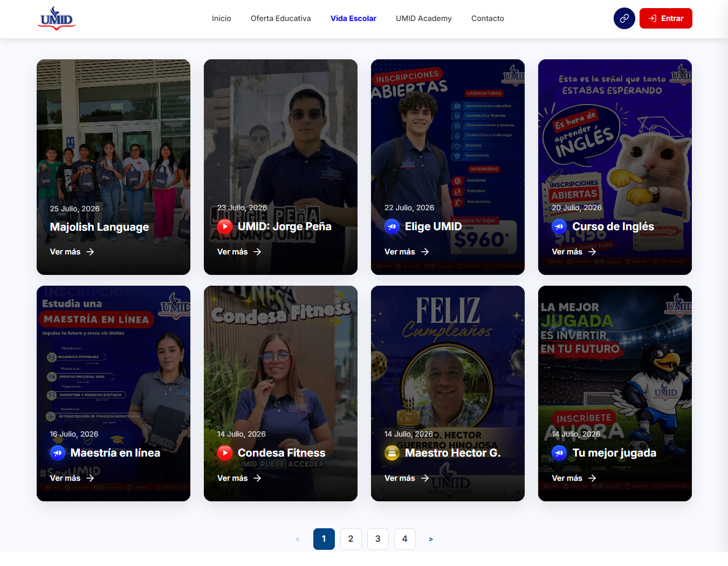The image size is (728, 566).
Task: Select the Vida Escolar menu item
Action: (353, 18)
